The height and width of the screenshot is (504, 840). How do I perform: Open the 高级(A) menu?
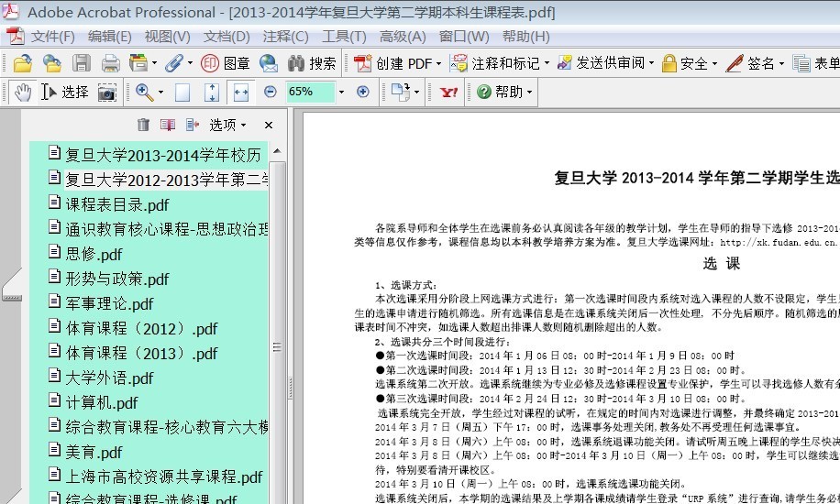(403, 37)
